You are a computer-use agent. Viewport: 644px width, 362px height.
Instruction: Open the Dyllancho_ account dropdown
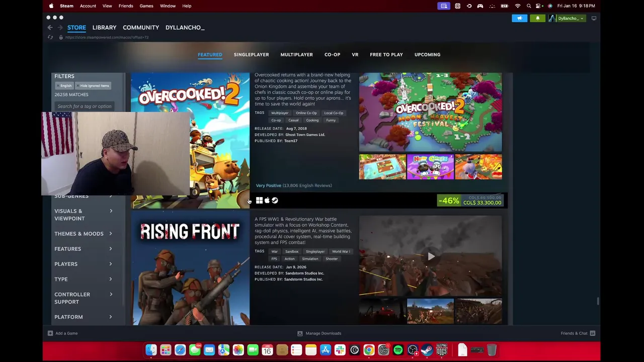click(x=567, y=19)
